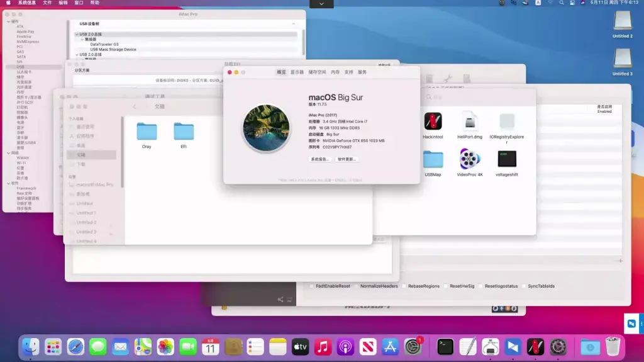The width and height of the screenshot is (644, 362).
Task: Open Messages in the Dock
Action: tap(97, 347)
